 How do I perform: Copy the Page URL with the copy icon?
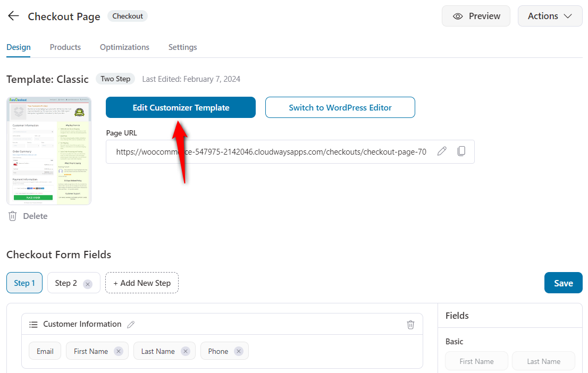tap(461, 151)
